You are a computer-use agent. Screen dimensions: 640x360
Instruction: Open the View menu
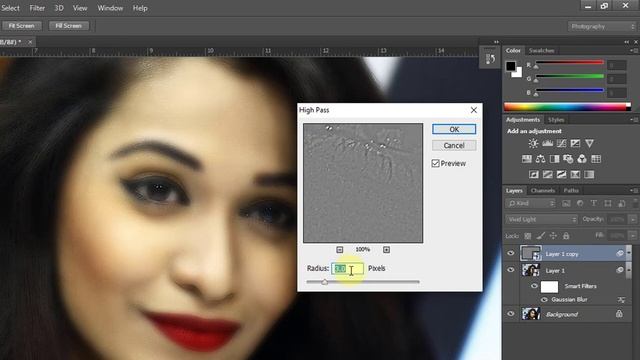tap(80, 8)
